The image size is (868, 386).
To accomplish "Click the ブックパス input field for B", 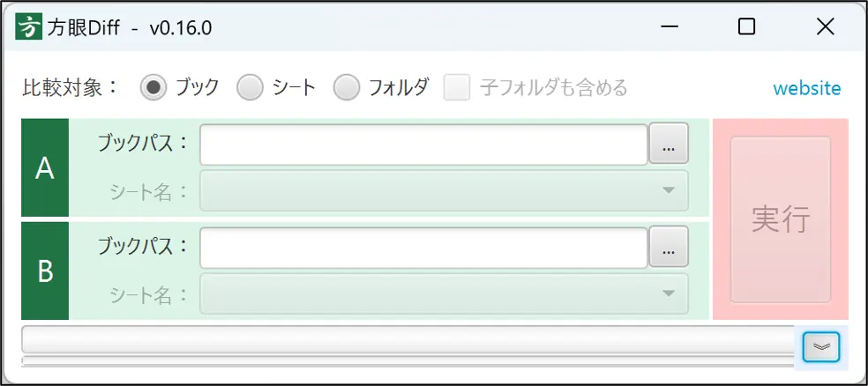I will [423, 248].
